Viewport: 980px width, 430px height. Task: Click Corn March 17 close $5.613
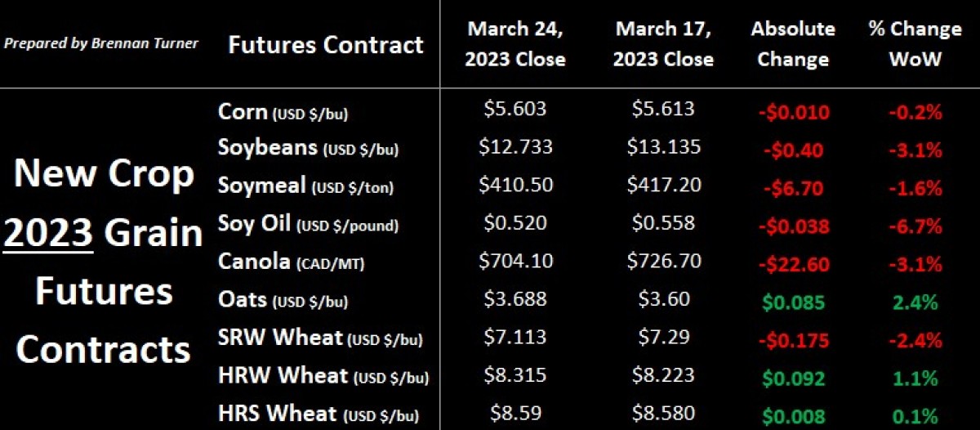[x=663, y=109]
